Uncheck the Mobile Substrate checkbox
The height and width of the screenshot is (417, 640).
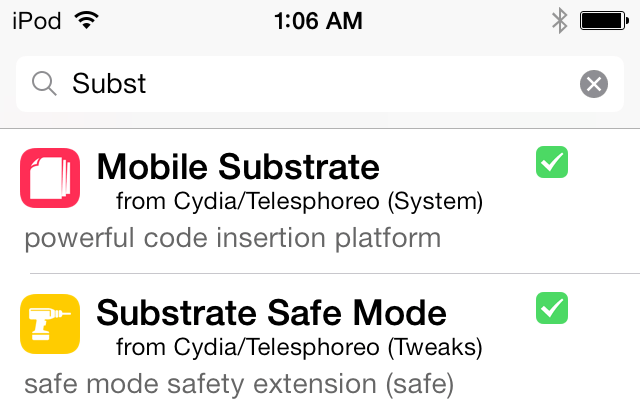tap(552, 162)
